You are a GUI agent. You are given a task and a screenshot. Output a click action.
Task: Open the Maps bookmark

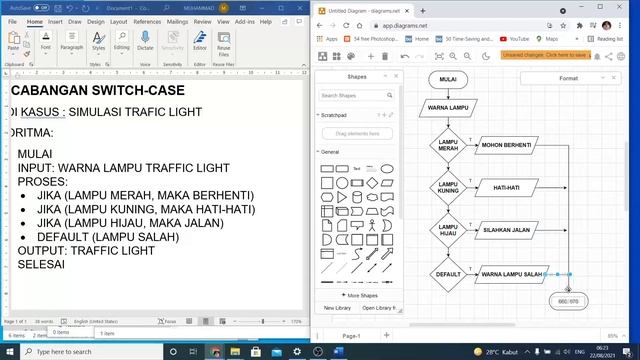[x=547, y=39]
